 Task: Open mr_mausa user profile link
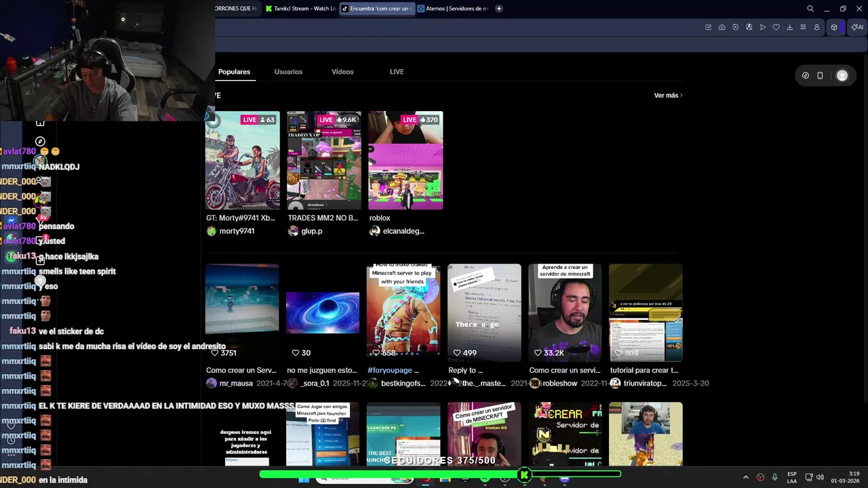(x=235, y=384)
